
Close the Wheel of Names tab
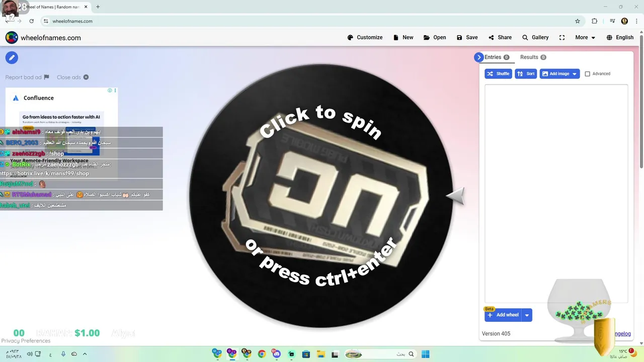coord(86,7)
